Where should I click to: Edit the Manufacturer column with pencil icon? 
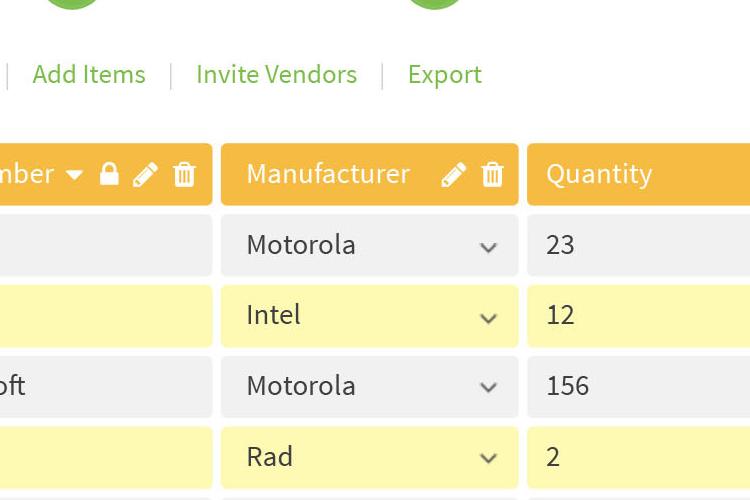click(x=453, y=174)
